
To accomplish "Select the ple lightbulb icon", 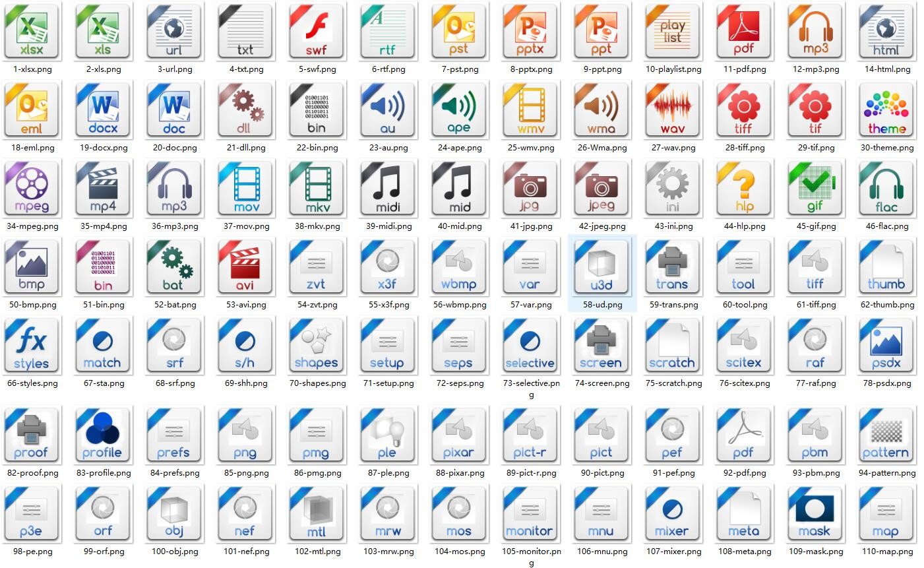I will point(388,435).
